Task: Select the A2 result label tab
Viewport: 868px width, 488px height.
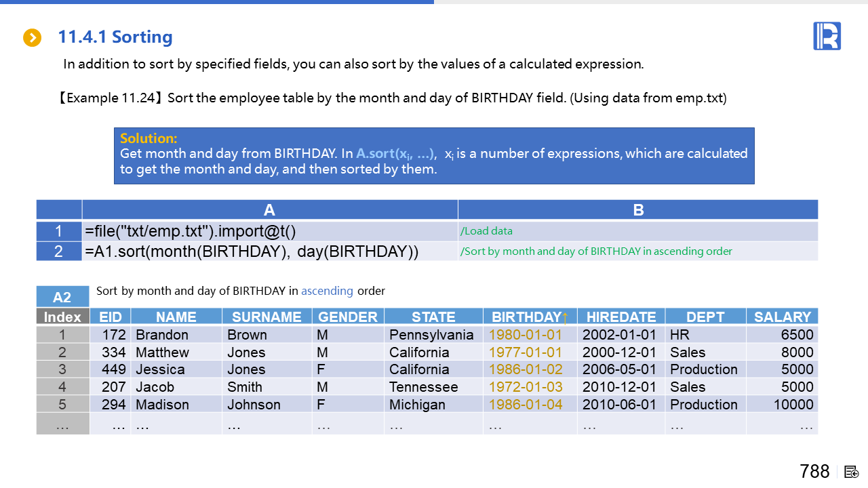Action: (62, 297)
